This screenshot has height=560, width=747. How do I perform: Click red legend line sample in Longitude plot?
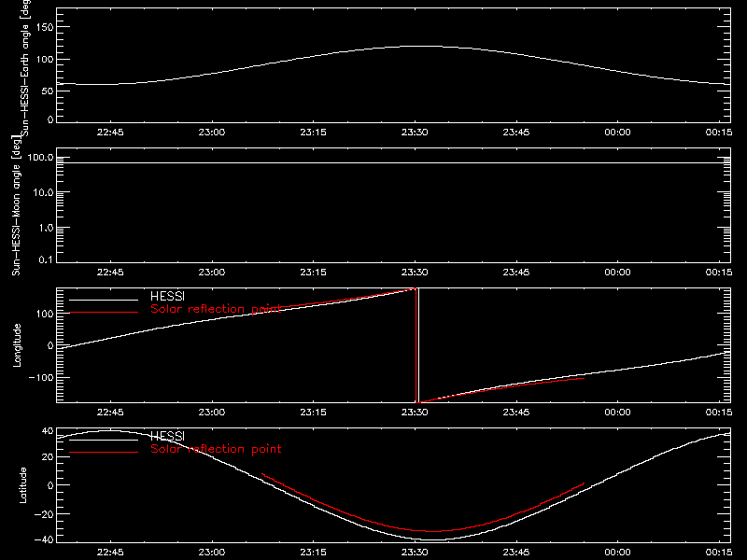[104, 313]
